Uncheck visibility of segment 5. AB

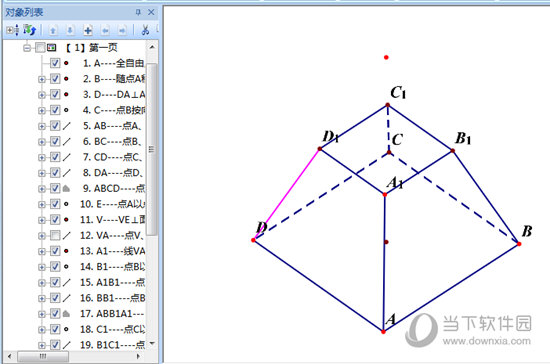coord(55,126)
